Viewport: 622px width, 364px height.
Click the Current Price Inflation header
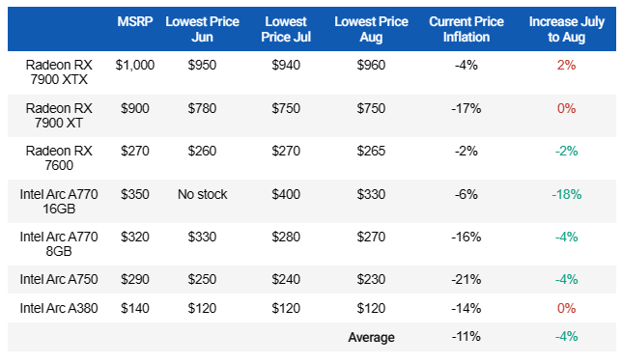[466, 29]
